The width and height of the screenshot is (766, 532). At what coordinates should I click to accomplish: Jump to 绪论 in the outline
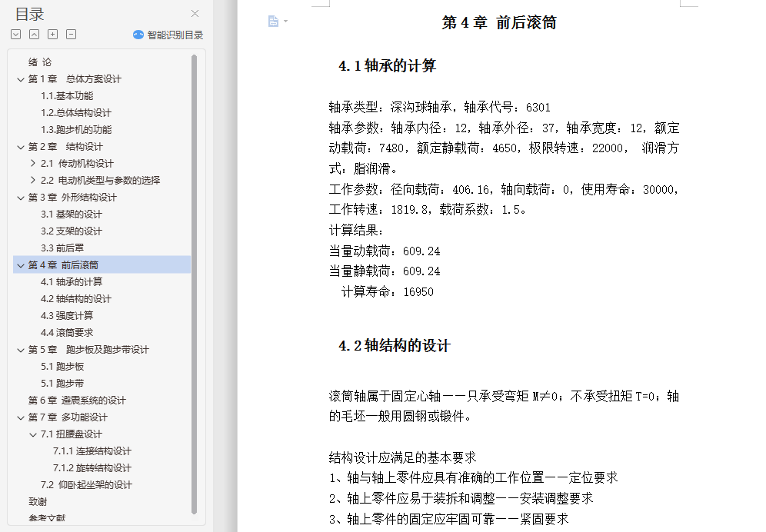pos(39,62)
